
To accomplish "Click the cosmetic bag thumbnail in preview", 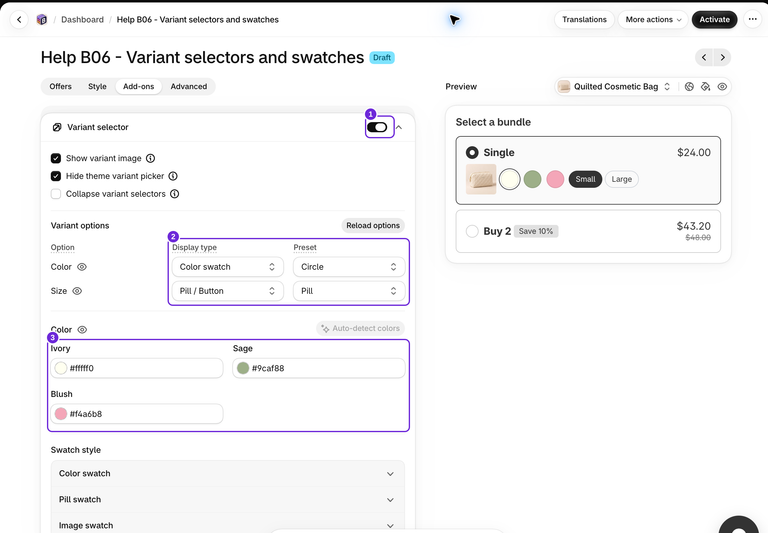I will point(481,179).
